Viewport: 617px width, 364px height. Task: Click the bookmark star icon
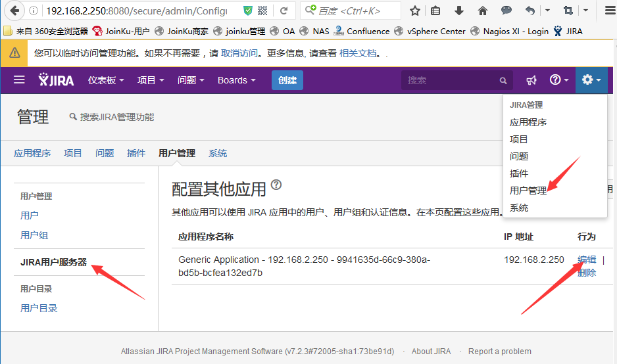coord(415,11)
